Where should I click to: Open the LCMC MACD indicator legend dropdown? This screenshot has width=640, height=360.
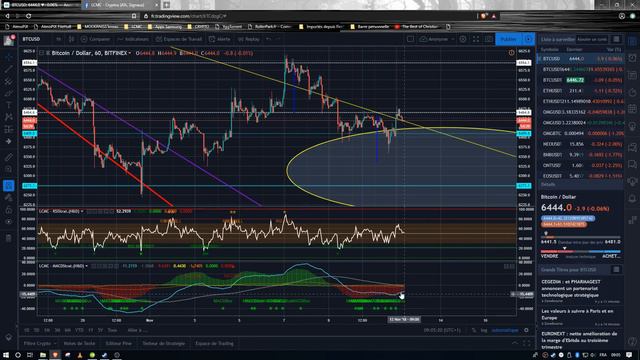(87, 266)
